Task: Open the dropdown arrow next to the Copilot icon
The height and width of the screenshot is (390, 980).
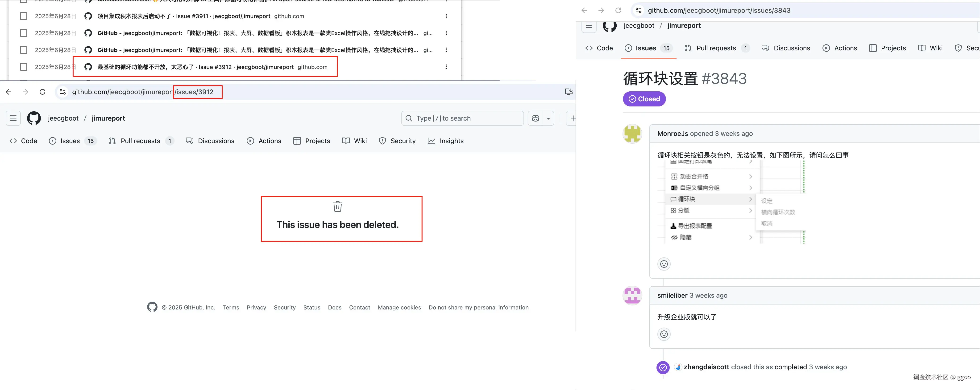Action: (548, 118)
